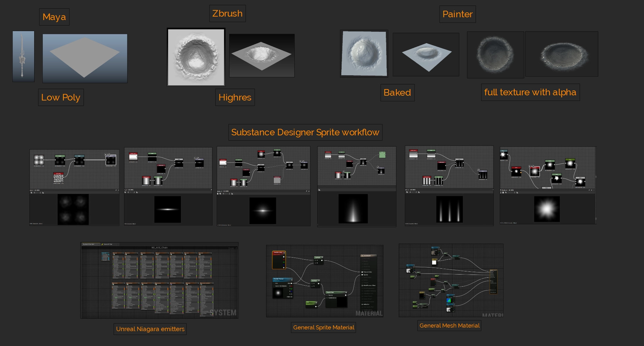Image resolution: width=644 pixels, height=346 pixels.
Task: Click the Substance Designer Sprite workflow title
Action: [x=305, y=132]
